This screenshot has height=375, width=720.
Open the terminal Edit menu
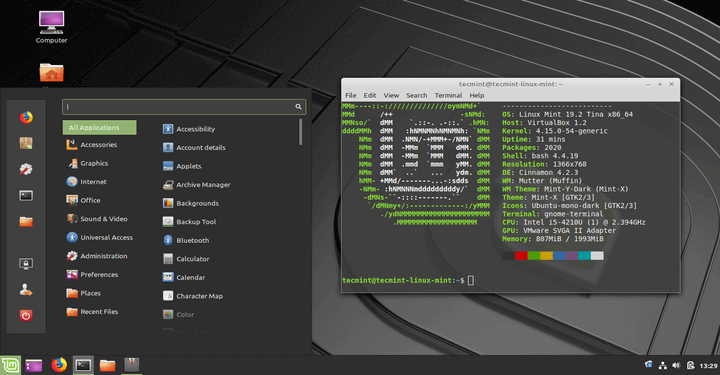coord(370,95)
